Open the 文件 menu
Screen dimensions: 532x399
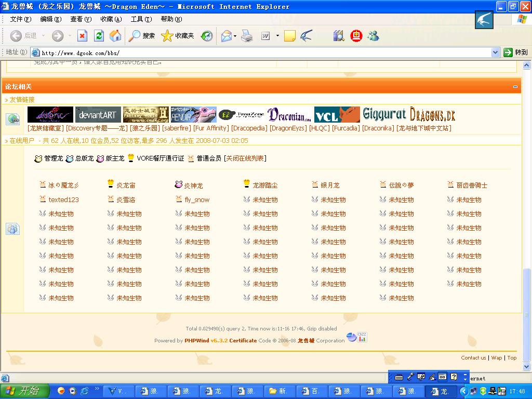[x=21, y=19]
